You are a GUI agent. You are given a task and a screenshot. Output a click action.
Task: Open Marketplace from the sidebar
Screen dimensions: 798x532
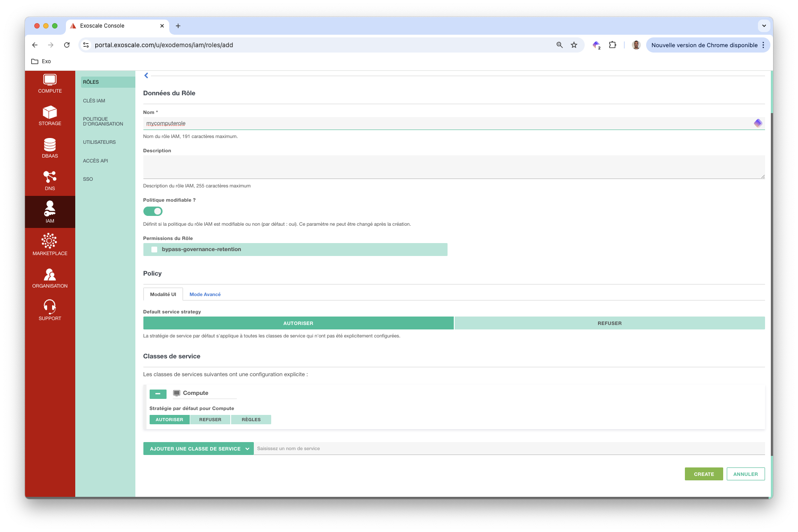tap(50, 245)
